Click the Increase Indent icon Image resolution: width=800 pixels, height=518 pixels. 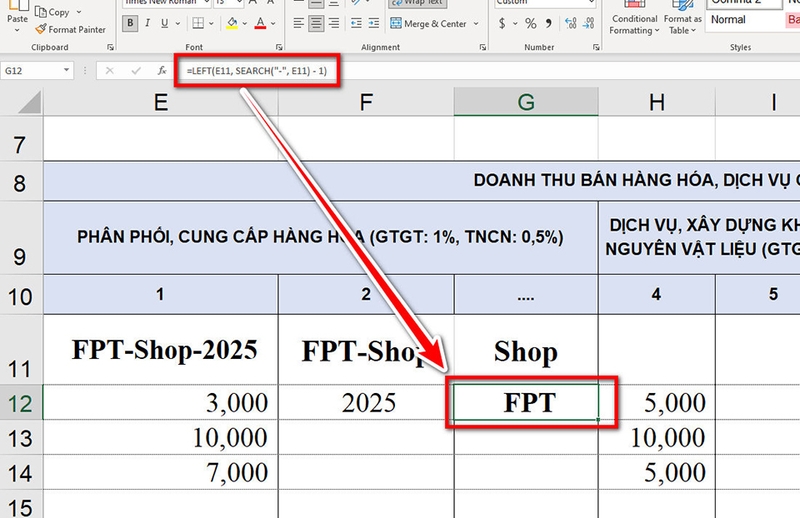tap(374, 23)
